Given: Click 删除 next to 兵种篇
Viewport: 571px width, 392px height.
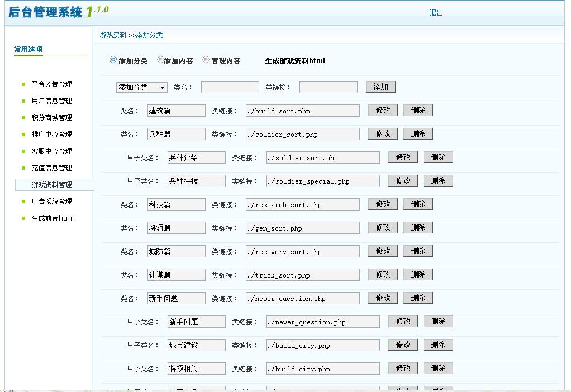Looking at the screenshot, I should (x=418, y=133).
